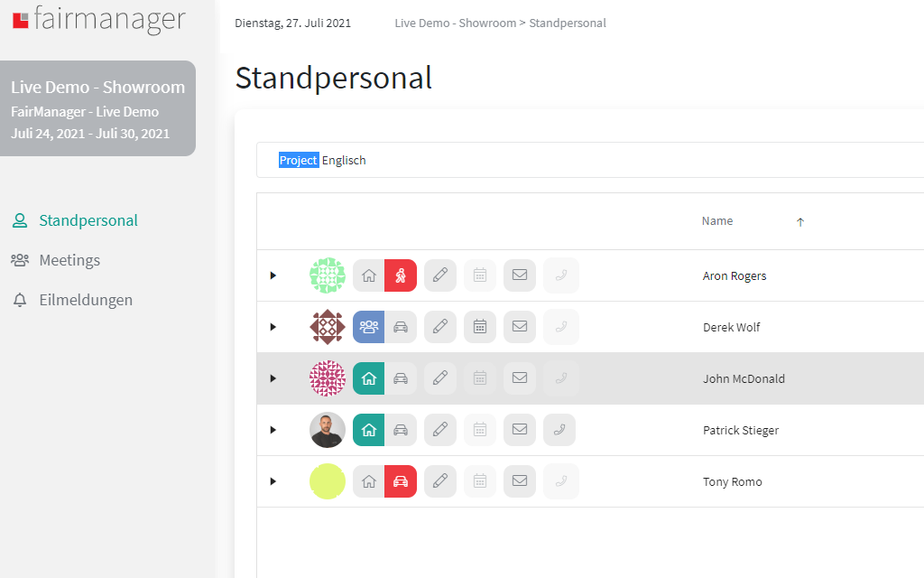Click Patrick Stieger's profile photo
Viewport: 924px width, 578px height.
[328, 430]
